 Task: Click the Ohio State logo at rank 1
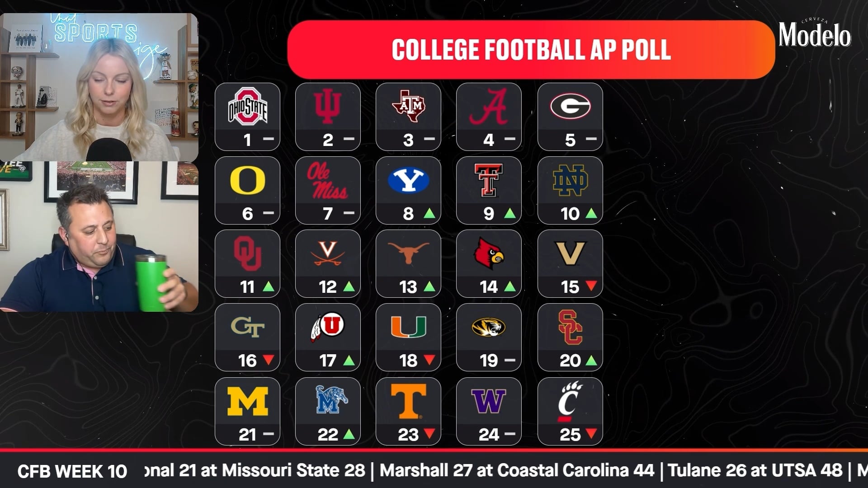point(247,107)
